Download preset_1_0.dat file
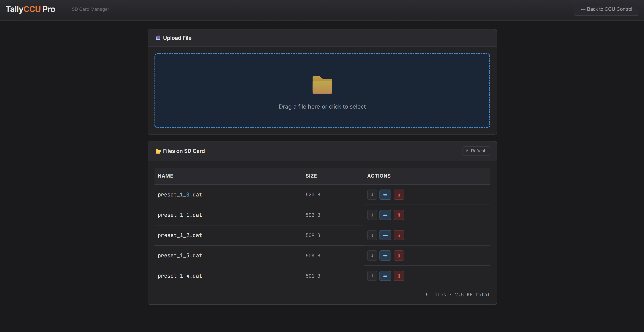Screen dimensions: 644x332 (372, 195)
